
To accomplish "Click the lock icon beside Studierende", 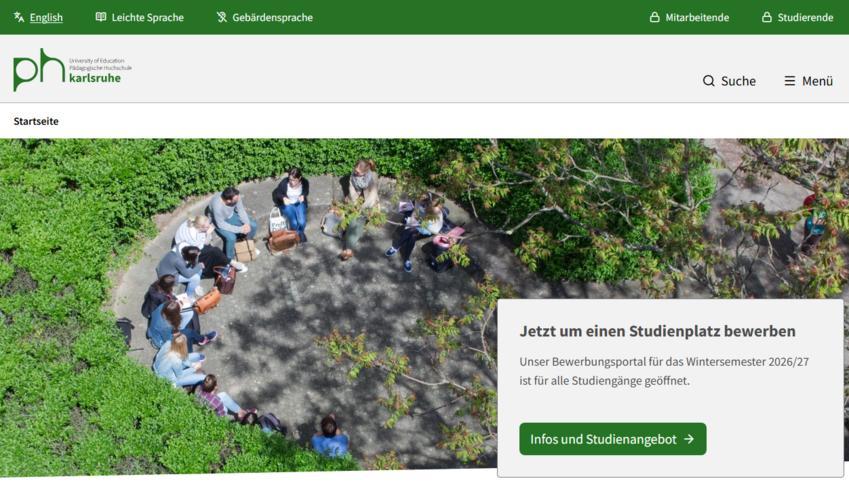I will coord(767,17).
